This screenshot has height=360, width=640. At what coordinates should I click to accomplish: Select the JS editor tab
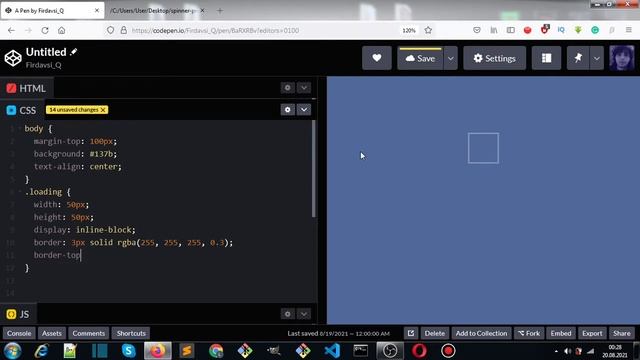coord(18,314)
